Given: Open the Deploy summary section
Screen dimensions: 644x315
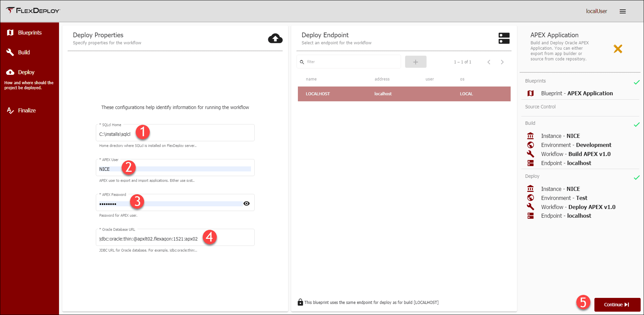Looking at the screenshot, I should pyautogui.click(x=532, y=176).
